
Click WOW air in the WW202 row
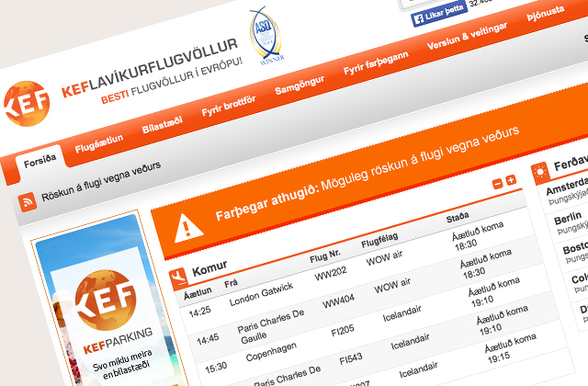click(x=384, y=258)
